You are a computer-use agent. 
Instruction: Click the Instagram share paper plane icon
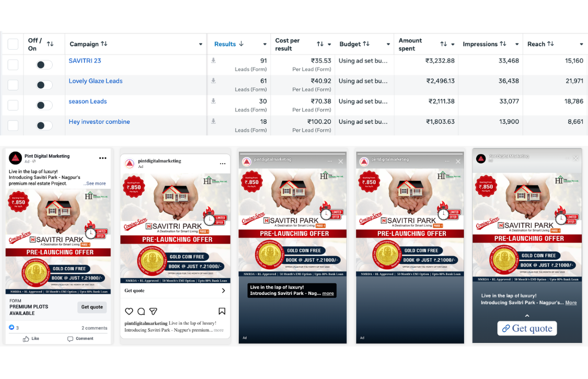[153, 311]
